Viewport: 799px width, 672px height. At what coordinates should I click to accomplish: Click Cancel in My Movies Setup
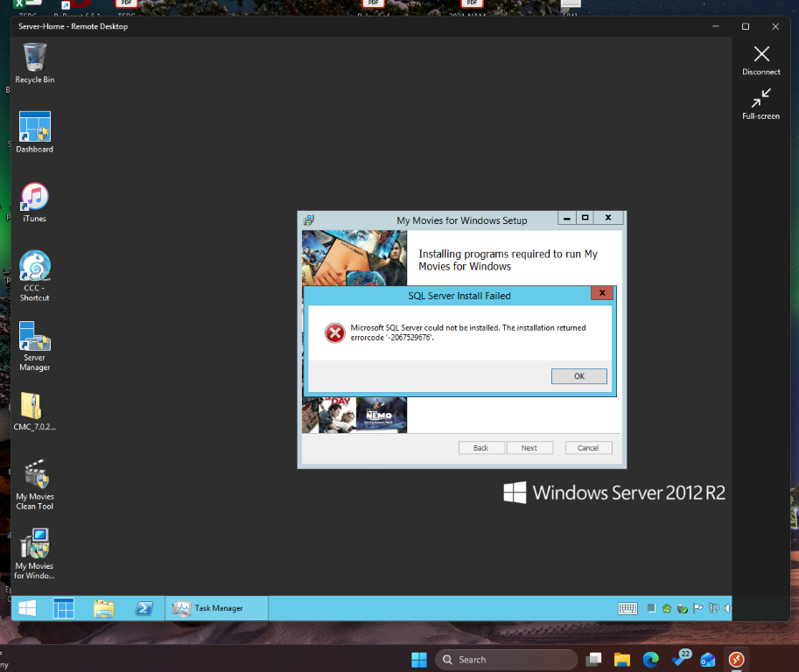[588, 448]
